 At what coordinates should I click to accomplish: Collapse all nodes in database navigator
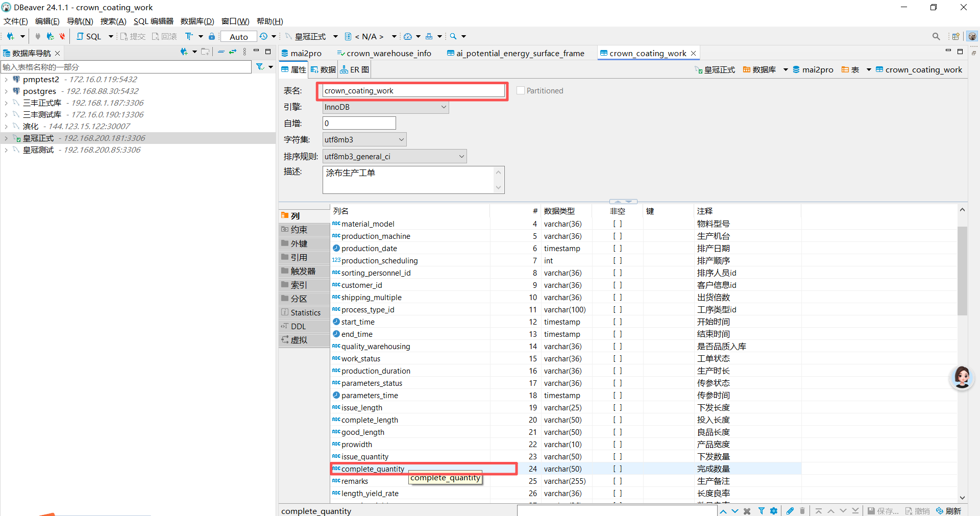coord(221,52)
